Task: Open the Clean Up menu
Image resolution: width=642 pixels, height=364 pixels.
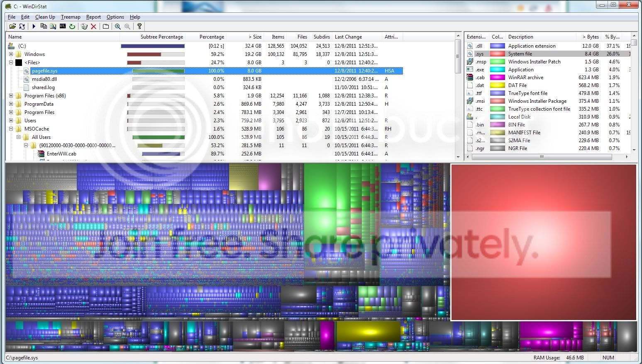Action: (x=45, y=17)
